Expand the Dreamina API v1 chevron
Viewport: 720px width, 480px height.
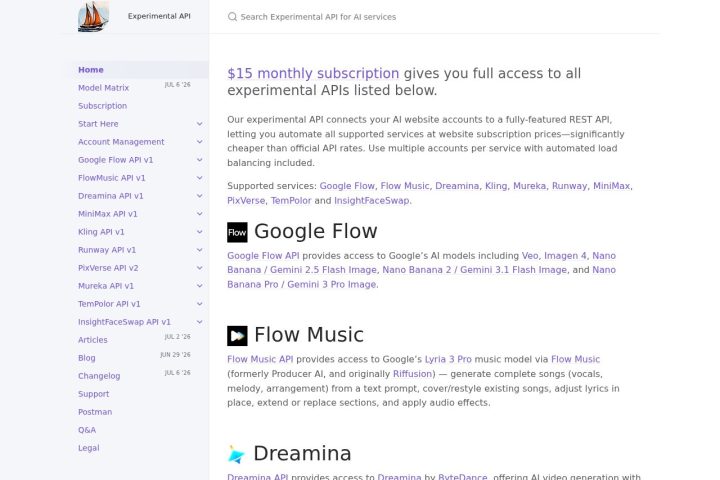point(199,196)
